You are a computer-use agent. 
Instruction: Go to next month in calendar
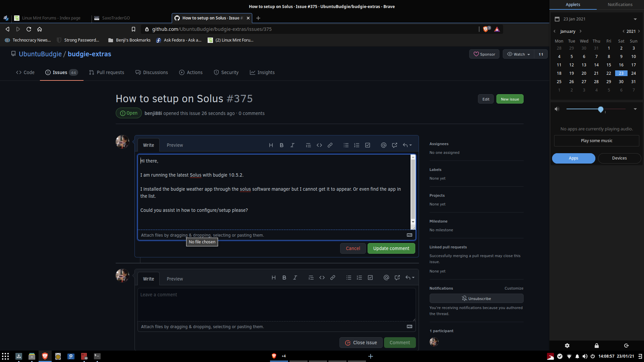[x=581, y=31]
